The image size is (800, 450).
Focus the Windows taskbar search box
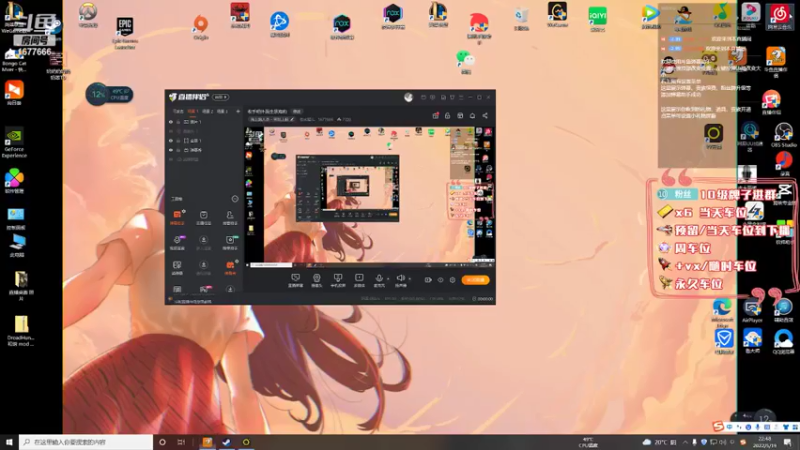tap(86, 442)
